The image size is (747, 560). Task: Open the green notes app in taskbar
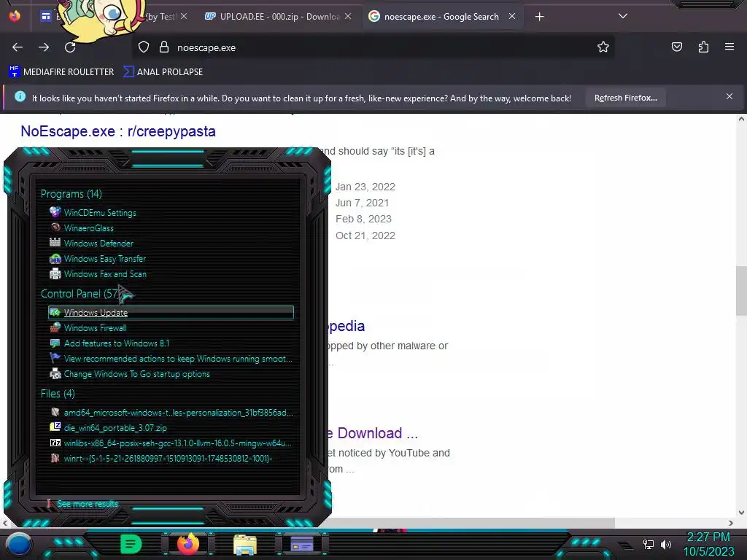[x=131, y=544]
